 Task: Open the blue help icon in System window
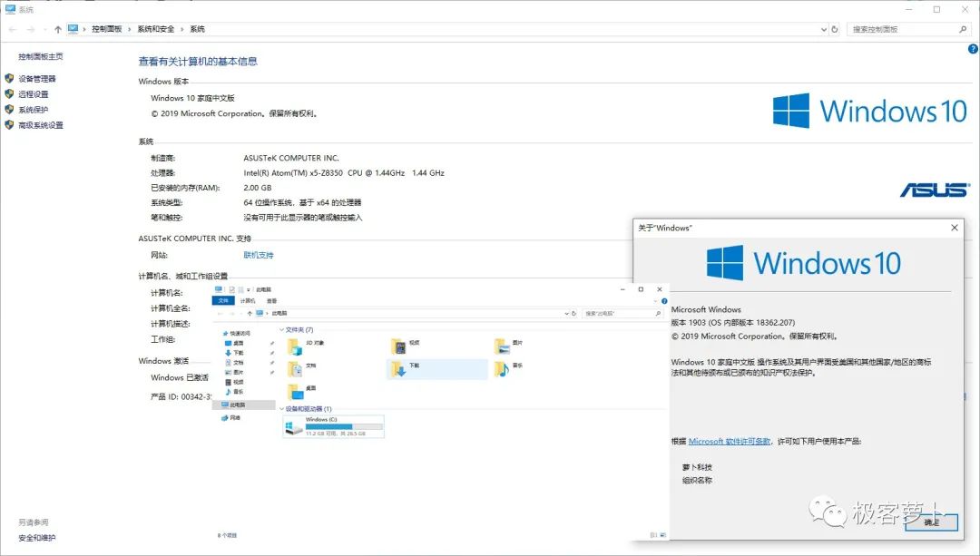[973, 49]
